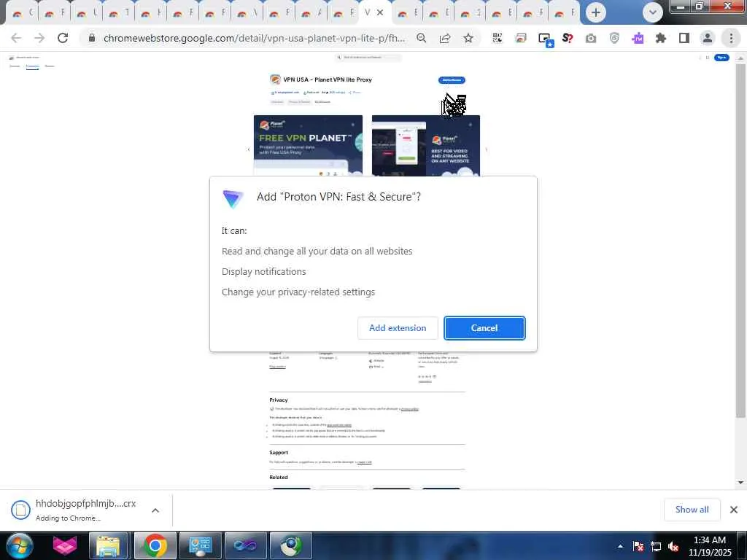Show next screenshot in carousel
This screenshot has width=747, height=560.
pos(487,149)
